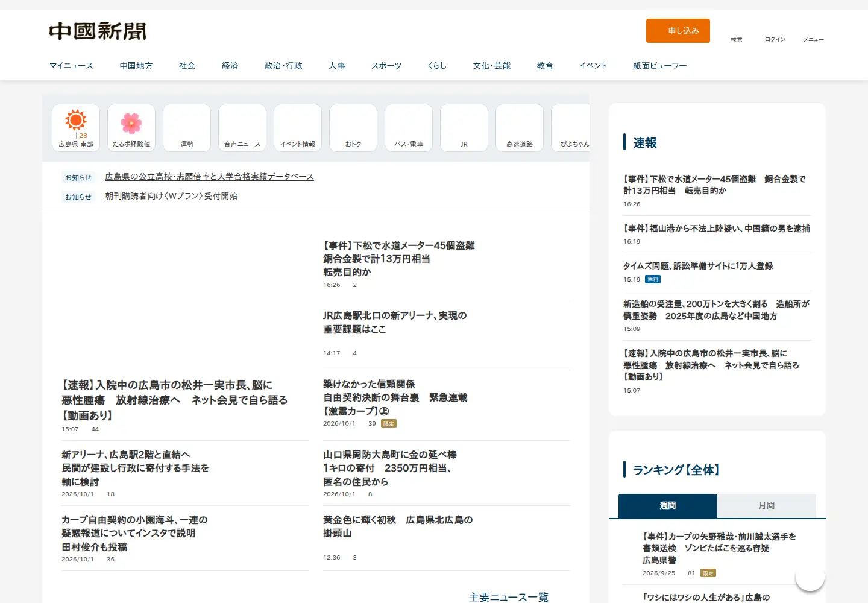Click the 限定 badge on 激震カープ article
This screenshot has height=603, width=868.
pos(389,424)
